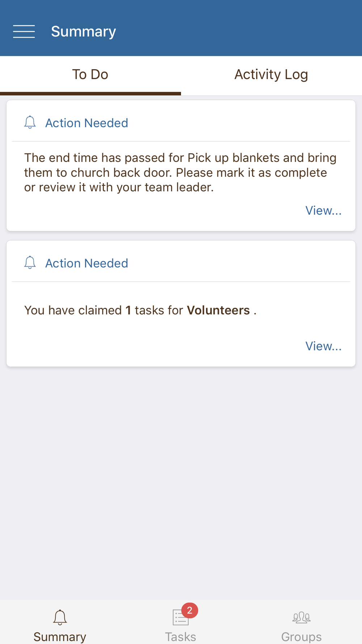Select the Groups label in bottom navigation
This screenshot has width=362, height=644.
point(301,636)
